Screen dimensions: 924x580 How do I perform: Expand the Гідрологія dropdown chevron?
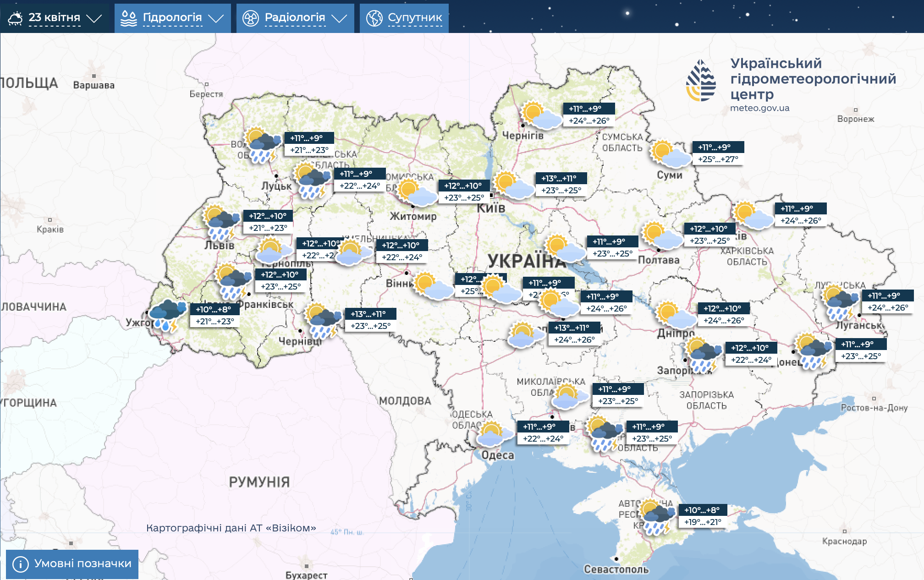pos(215,18)
